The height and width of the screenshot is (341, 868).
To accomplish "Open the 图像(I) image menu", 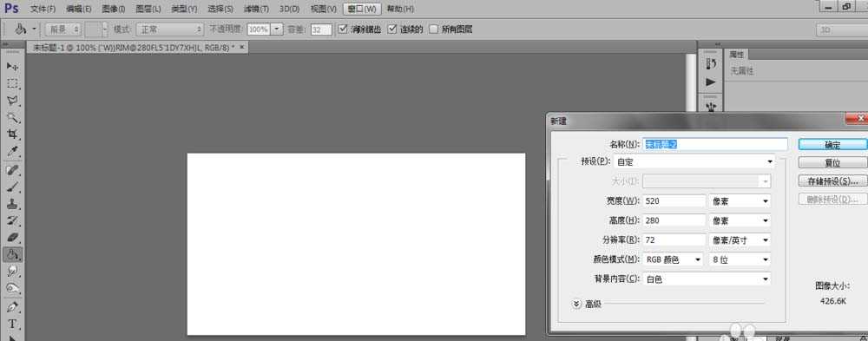I will pyautogui.click(x=114, y=9).
